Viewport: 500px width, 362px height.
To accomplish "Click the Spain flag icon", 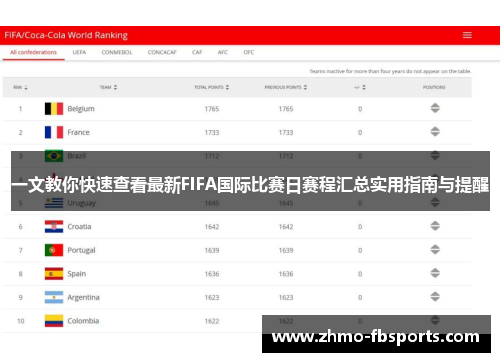I will click(x=54, y=274).
